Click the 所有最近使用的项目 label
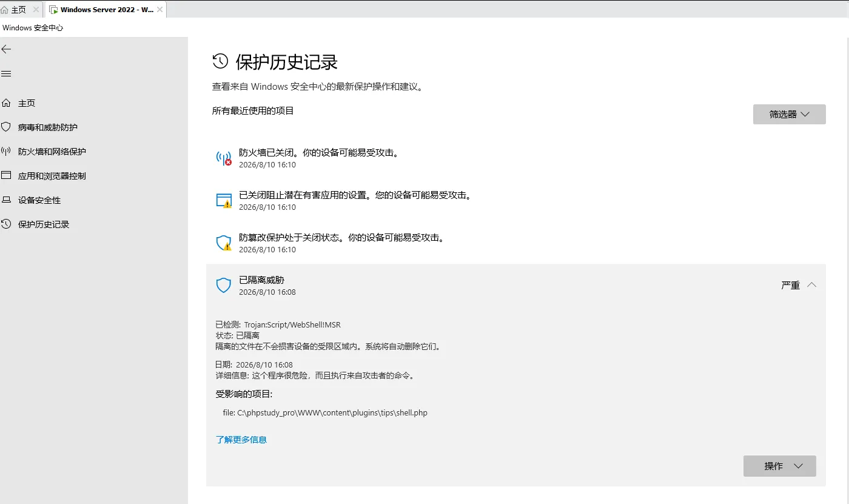The height and width of the screenshot is (504, 849). (x=253, y=111)
